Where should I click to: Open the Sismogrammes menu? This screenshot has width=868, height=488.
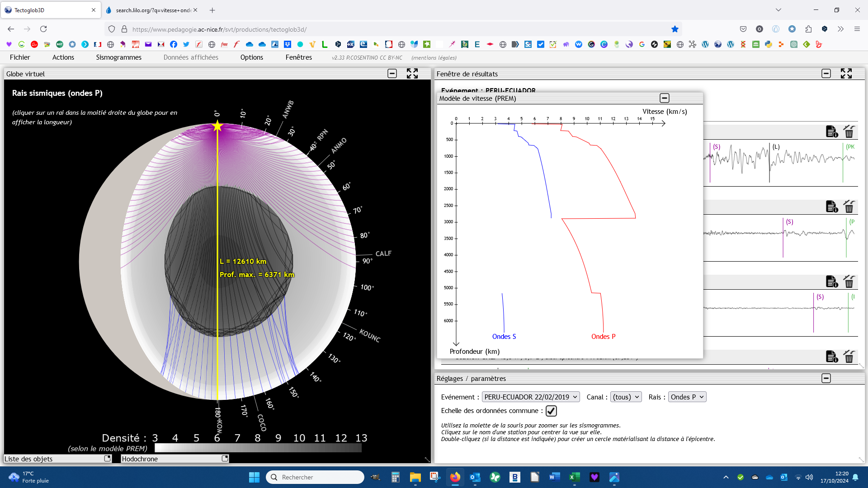[118, 57]
